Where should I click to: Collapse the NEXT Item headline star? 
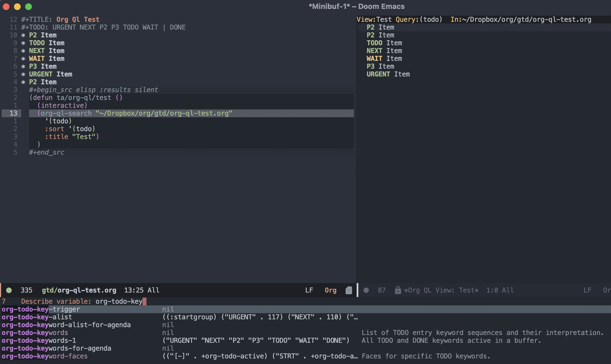23,51
